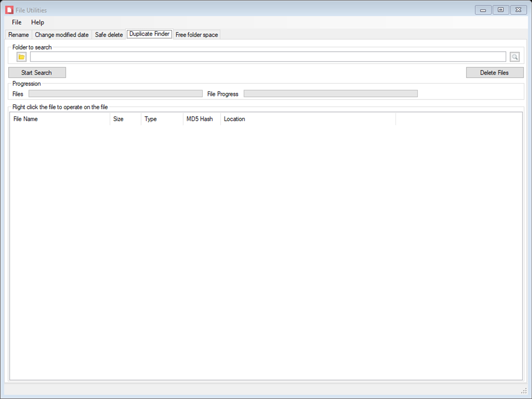Image resolution: width=532 pixels, height=399 pixels.
Task: Click the File Progress bar
Action: point(330,93)
